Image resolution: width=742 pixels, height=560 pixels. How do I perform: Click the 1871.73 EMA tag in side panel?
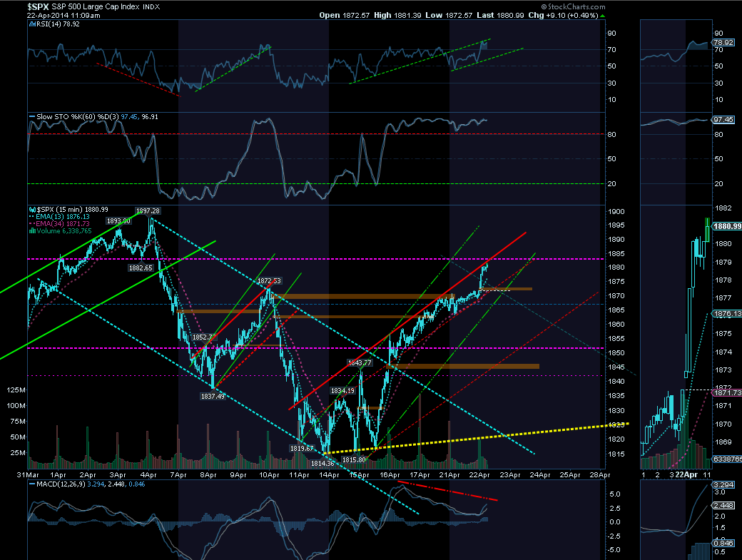[727, 392]
